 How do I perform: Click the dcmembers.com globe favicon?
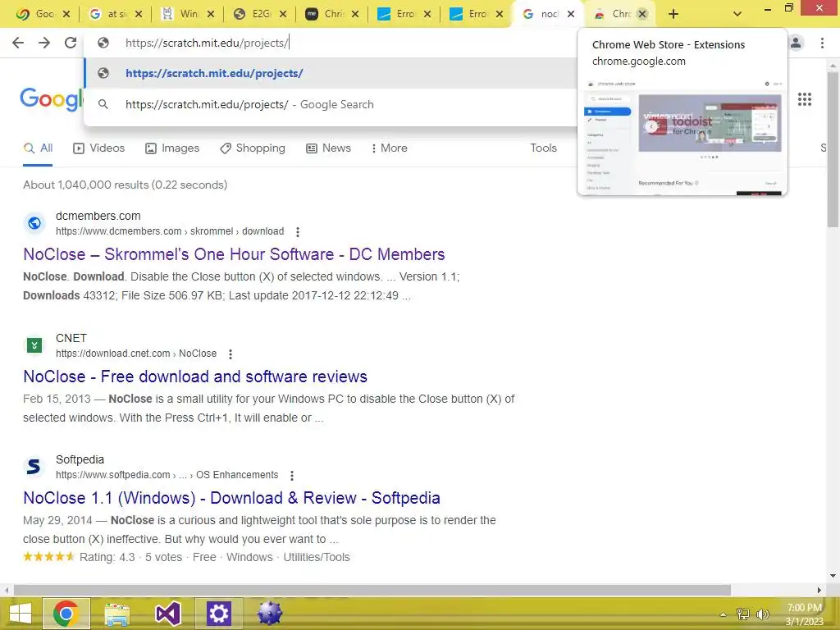(x=34, y=223)
